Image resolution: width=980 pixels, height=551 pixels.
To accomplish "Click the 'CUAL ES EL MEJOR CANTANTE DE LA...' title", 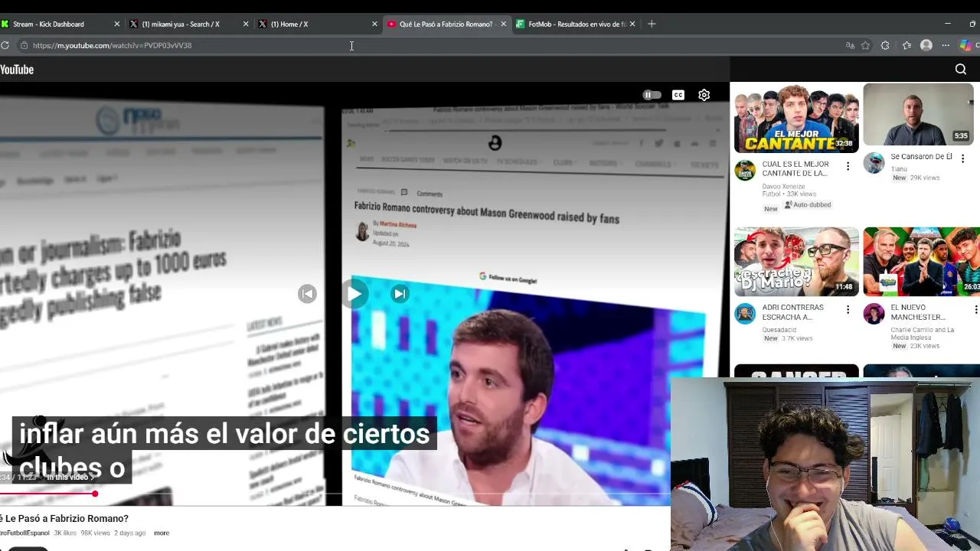I will click(x=795, y=168).
